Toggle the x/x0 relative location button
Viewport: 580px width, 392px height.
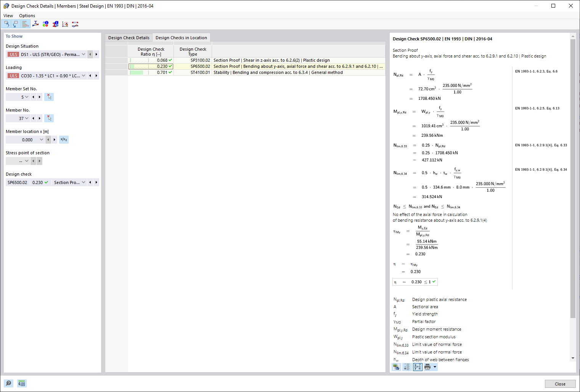pos(64,140)
